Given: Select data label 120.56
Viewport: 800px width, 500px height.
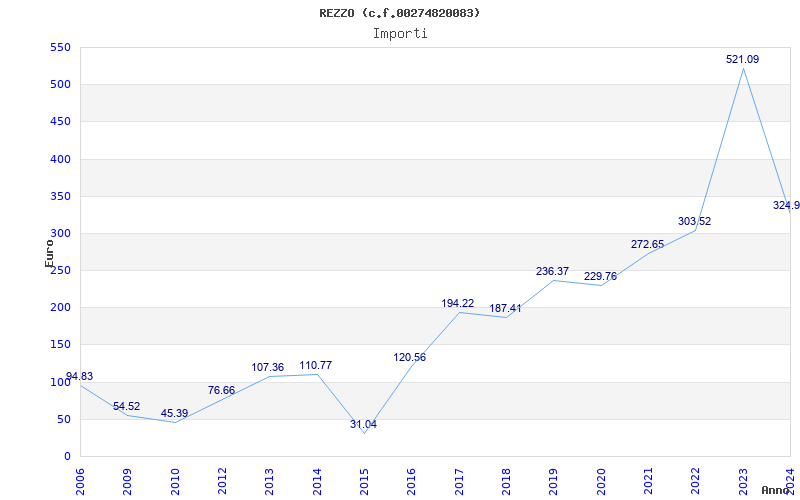Looking at the screenshot, I should [410, 358].
